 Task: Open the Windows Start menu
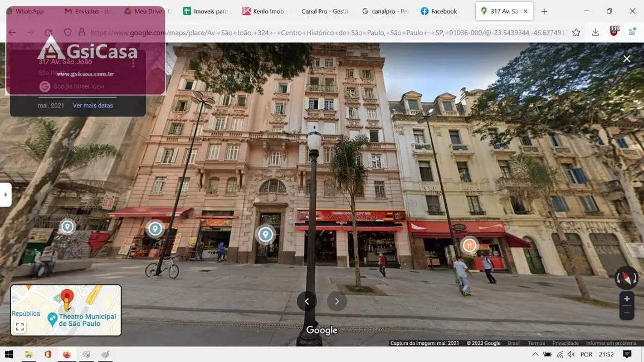tap(9, 354)
